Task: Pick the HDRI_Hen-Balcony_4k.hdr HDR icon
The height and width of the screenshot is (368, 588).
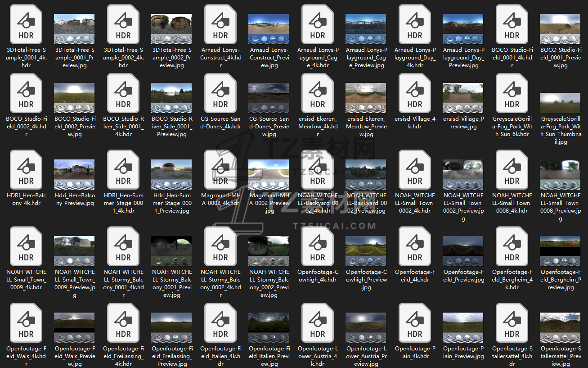Action: pos(26,170)
